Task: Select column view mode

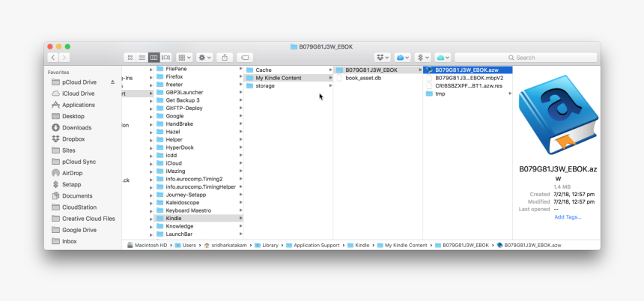Action: 154,58
